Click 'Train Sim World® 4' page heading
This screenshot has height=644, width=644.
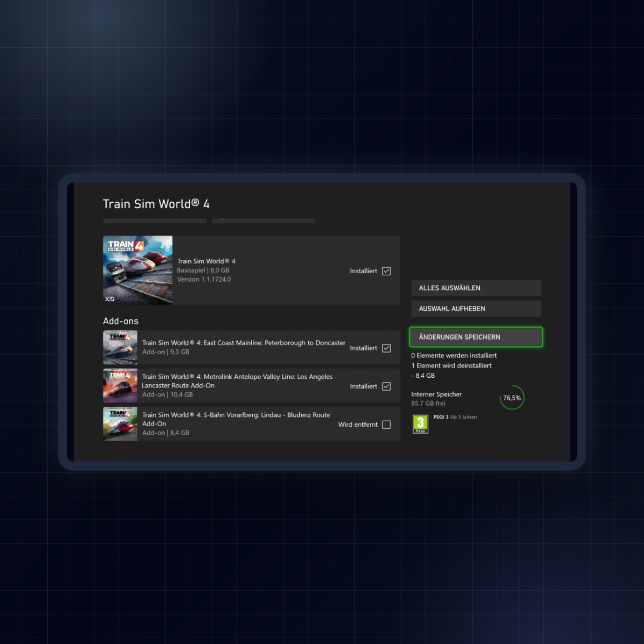coord(156,204)
